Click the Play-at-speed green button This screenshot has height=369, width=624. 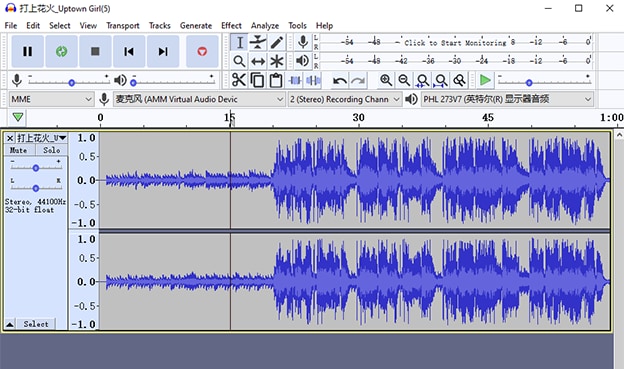(485, 80)
